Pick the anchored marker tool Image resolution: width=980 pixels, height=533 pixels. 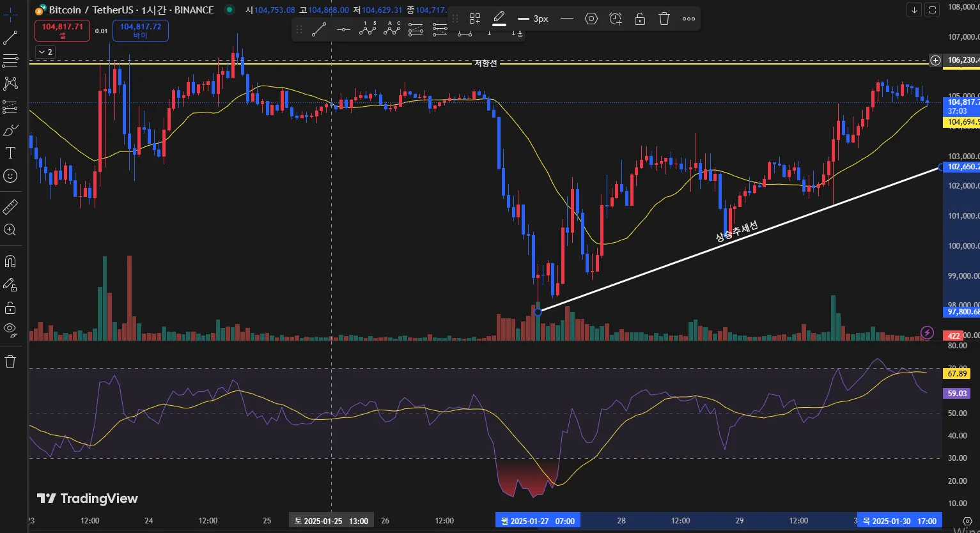517,33
